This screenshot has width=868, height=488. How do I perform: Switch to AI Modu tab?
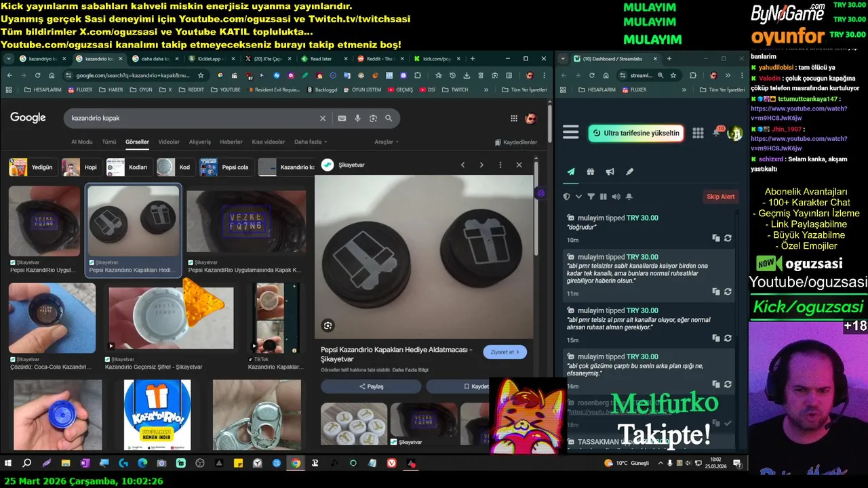(x=82, y=142)
